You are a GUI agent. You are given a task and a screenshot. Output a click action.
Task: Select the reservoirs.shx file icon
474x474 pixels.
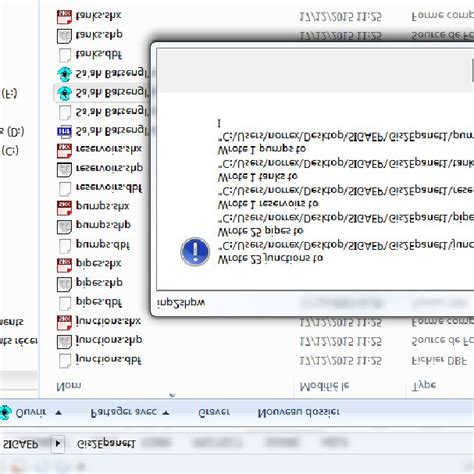(x=64, y=150)
